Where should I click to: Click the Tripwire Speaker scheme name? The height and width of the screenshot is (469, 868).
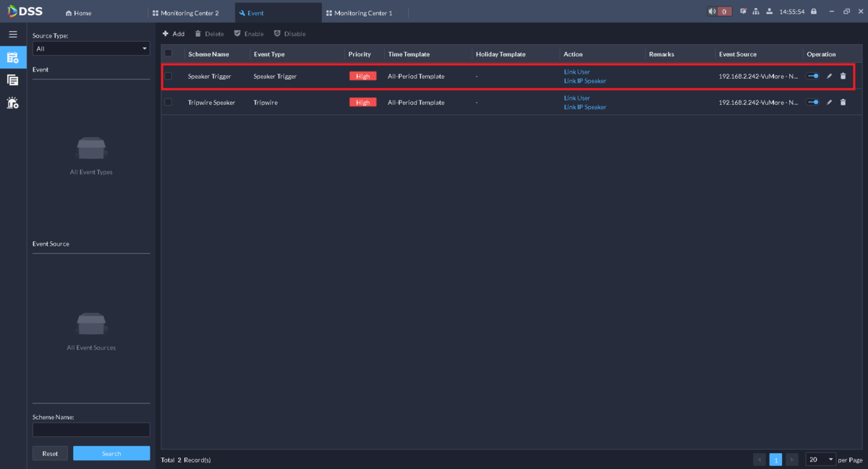click(x=212, y=103)
